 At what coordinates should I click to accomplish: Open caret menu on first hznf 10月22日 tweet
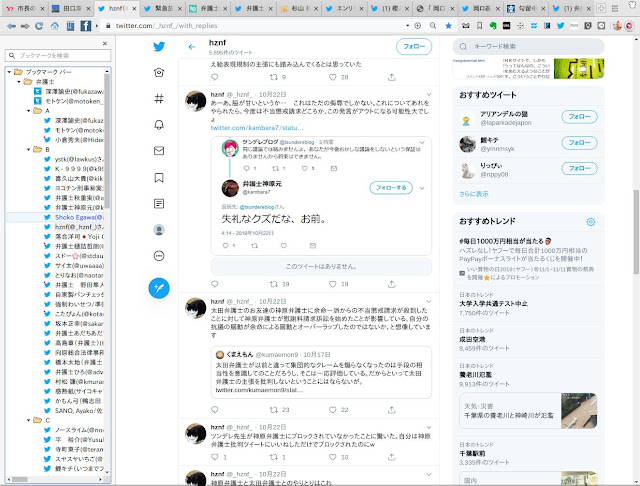pos(429,95)
